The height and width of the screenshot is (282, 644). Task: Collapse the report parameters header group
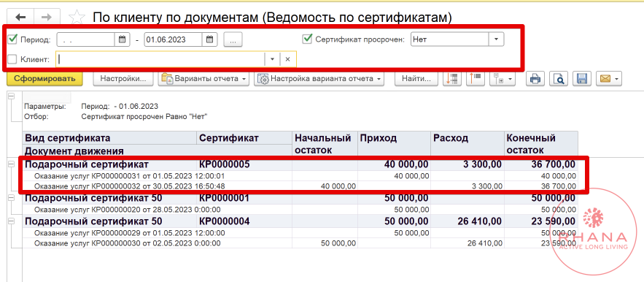click(11, 96)
